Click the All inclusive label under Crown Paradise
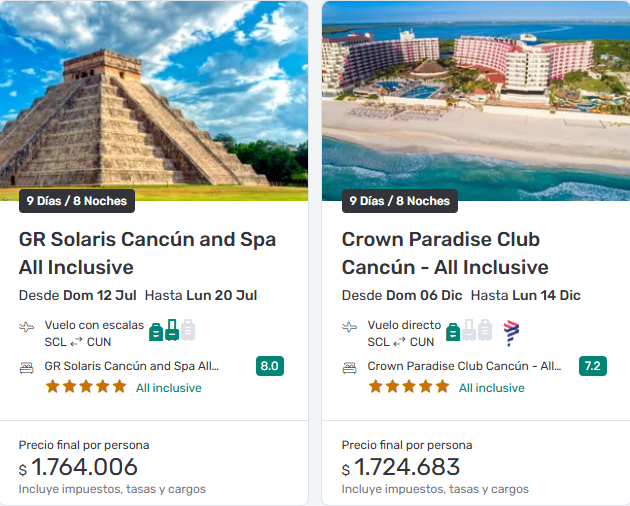This screenshot has width=630, height=506. [491, 388]
